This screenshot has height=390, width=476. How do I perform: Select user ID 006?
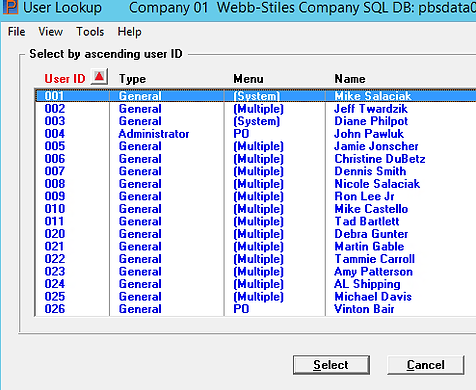pyautogui.click(x=55, y=159)
